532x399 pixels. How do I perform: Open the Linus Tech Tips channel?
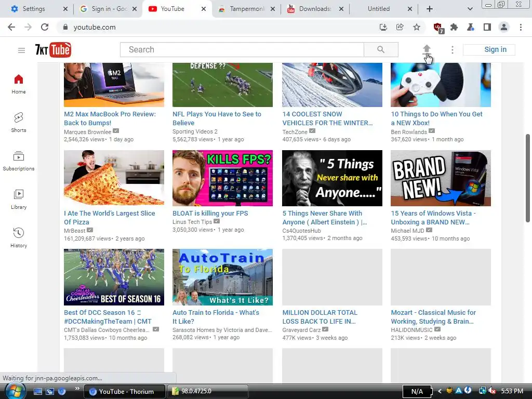pos(192,222)
